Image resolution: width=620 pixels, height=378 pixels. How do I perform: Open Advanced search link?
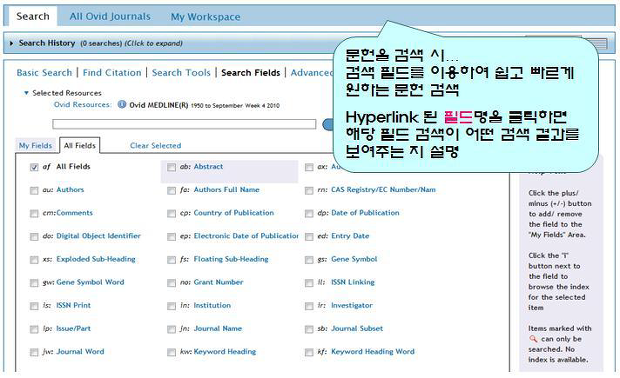click(x=312, y=73)
